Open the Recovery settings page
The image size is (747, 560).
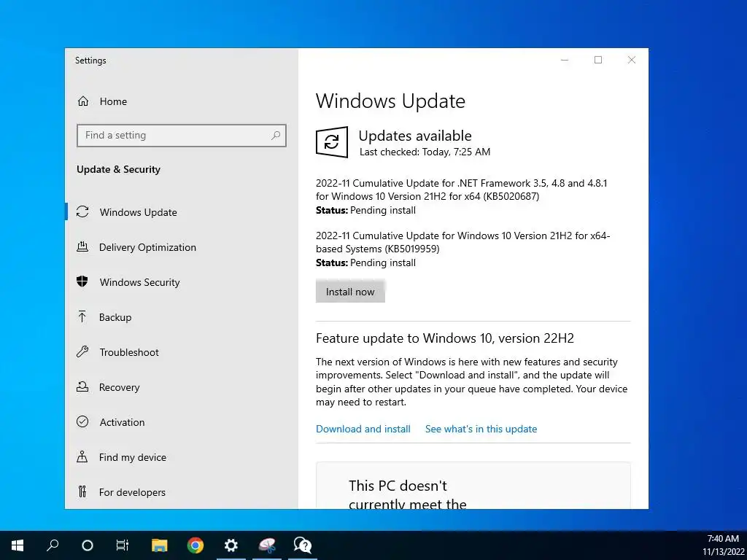click(x=182, y=387)
